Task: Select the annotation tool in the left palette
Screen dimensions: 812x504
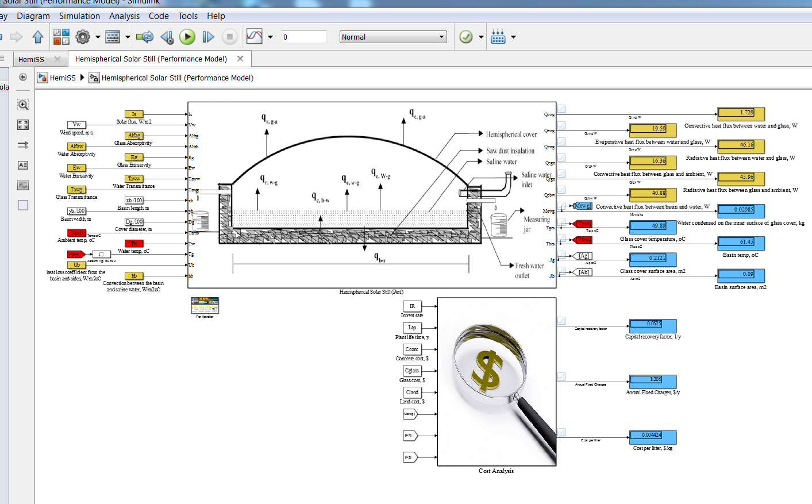Action: click(x=23, y=165)
